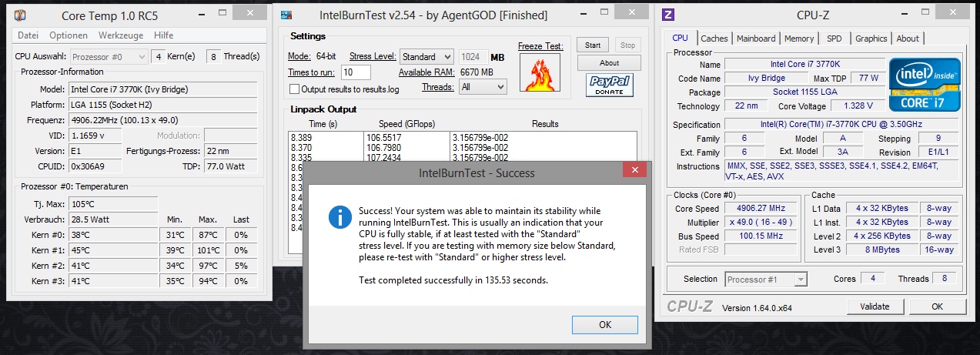The height and width of the screenshot is (355, 980).
Task: Open the Datei menu in Core Temp
Action: (x=28, y=35)
